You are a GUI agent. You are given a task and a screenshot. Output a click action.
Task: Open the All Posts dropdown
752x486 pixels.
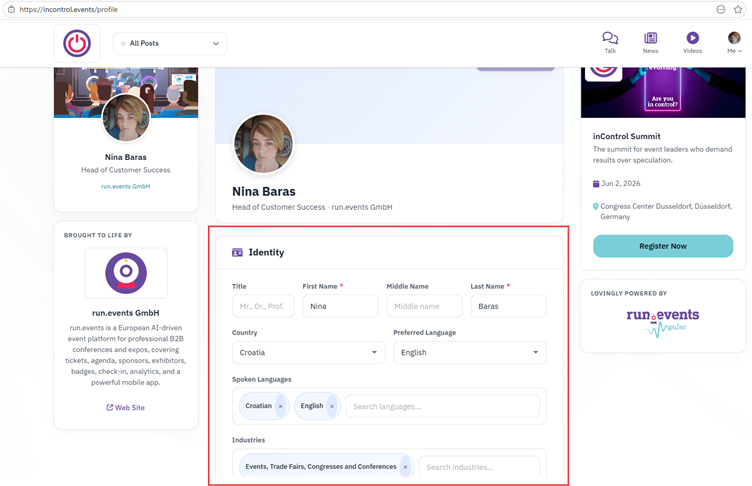coord(170,43)
